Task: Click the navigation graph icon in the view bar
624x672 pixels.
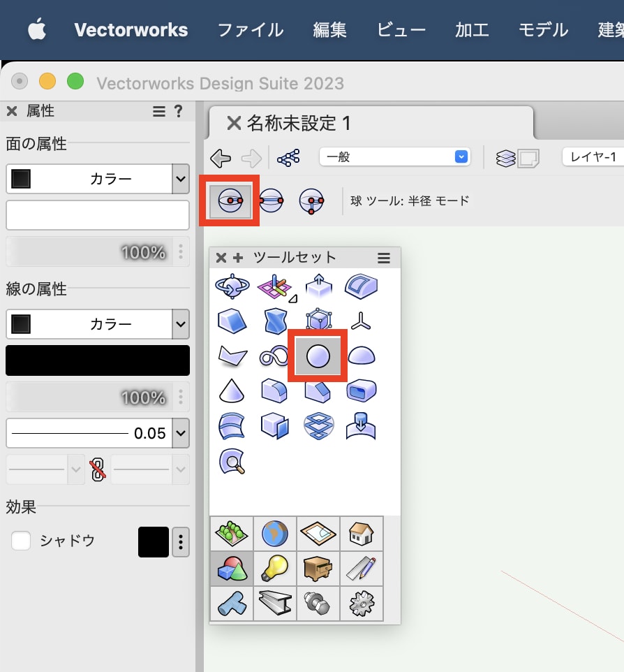Action: [289, 157]
